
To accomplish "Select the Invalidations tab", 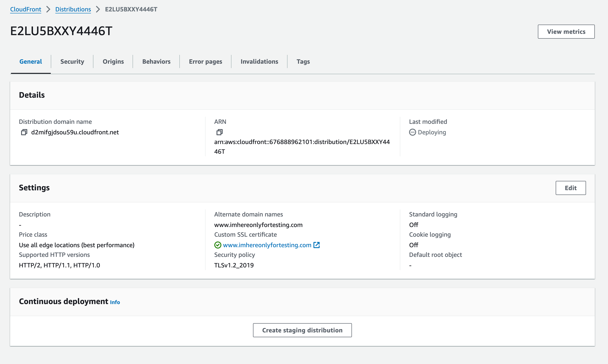I will tap(259, 61).
